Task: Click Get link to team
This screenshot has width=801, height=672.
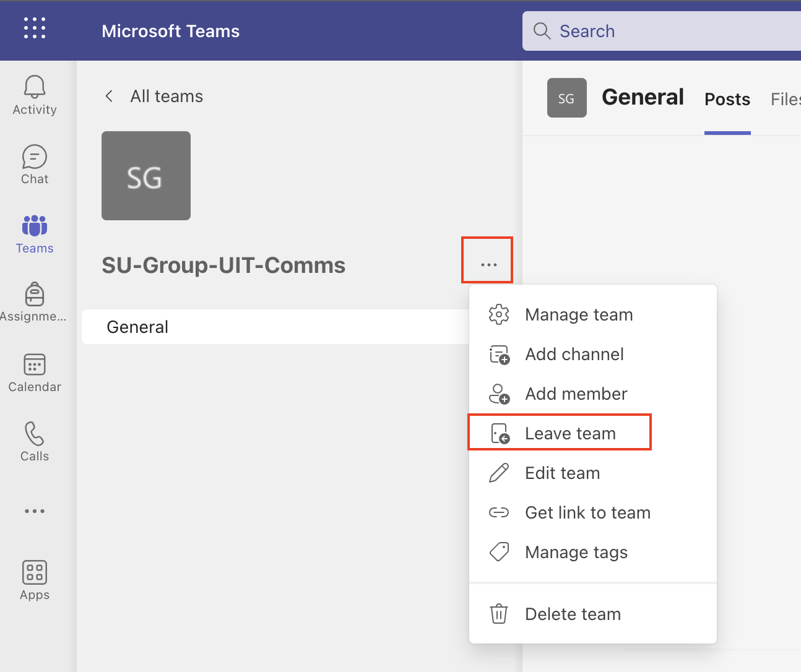Action: (x=587, y=513)
